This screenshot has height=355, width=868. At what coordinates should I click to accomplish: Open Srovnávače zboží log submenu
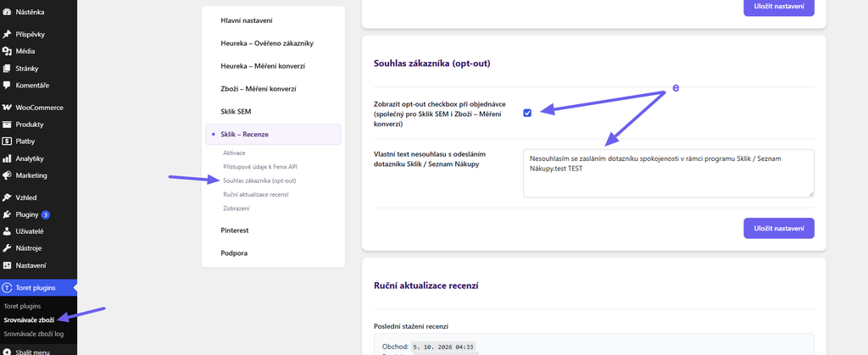[x=33, y=334]
